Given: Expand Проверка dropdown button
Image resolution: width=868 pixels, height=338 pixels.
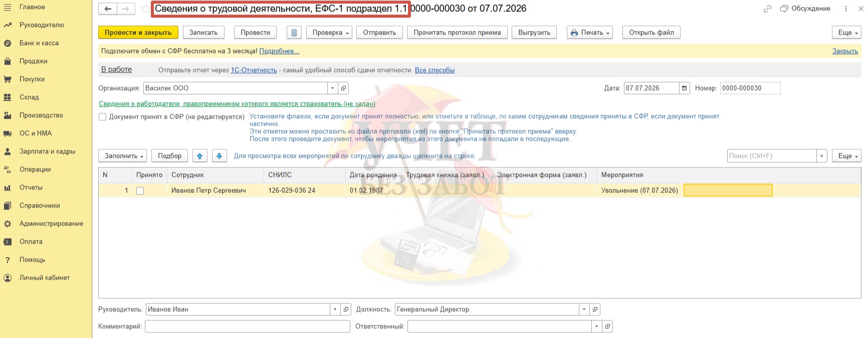Looking at the screenshot, I should 329,33.
